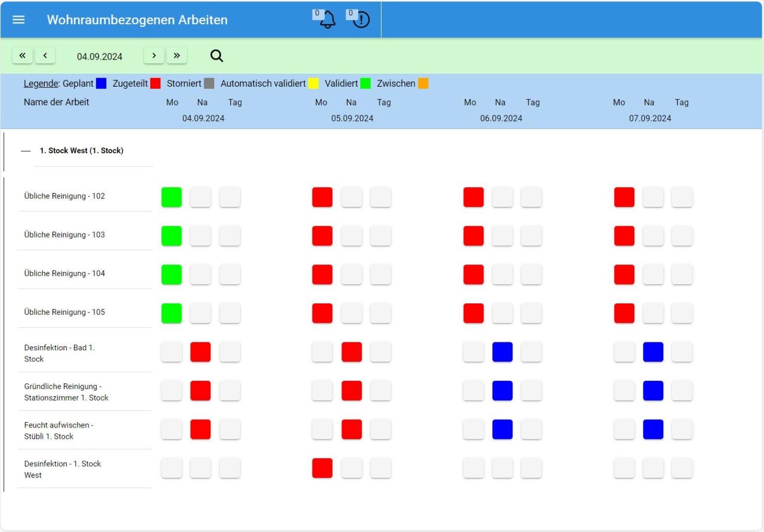Viewport: 764px width, 532px height.
Task: Go to previous day with single-left arrow
Action: pyautogui.click(x=45, y=55)
